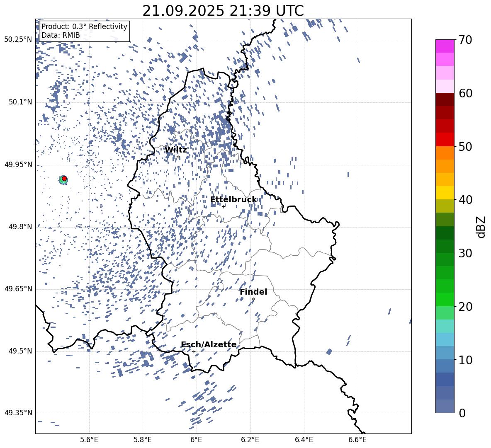Click the 20 tick label on colorbar
The width and height of the screenshot is (491, 448).
(x=465, y=307)
